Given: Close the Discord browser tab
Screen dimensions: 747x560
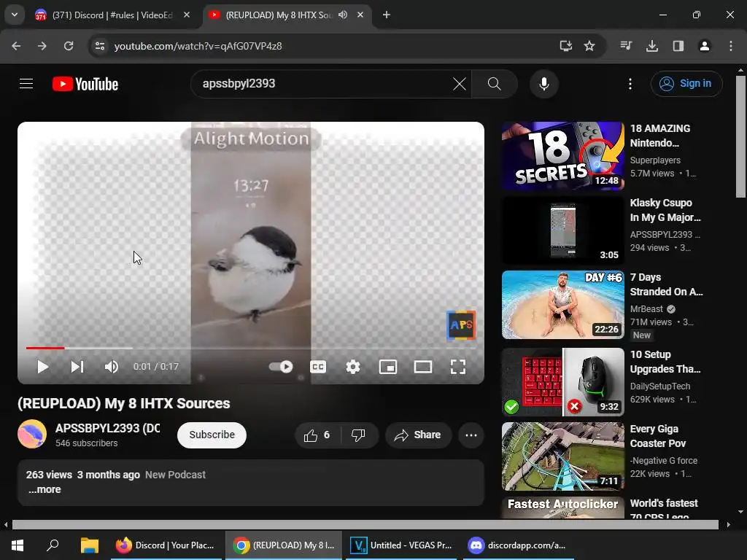Looking at the screenshot, I should point(187,15).
